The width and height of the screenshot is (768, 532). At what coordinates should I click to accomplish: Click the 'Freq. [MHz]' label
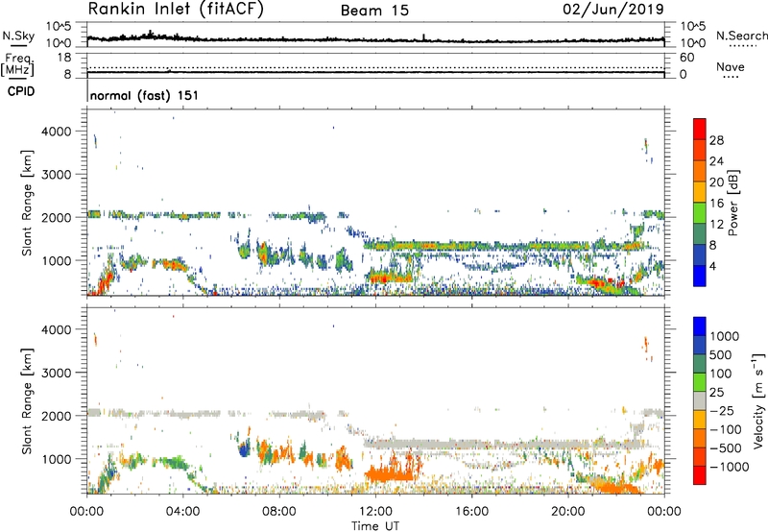pos(17,65)
